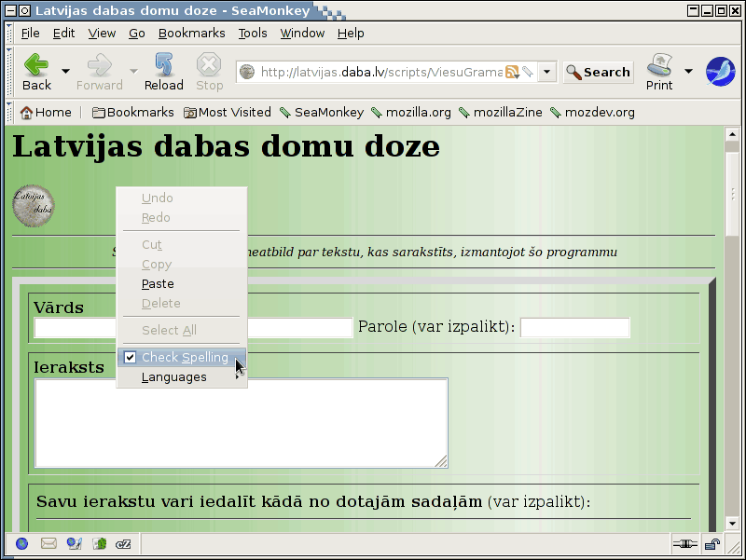The height and width of the screenshot is (560, 746).
Task: Open Address Book from status bar icon
Action: pos(100,544)
